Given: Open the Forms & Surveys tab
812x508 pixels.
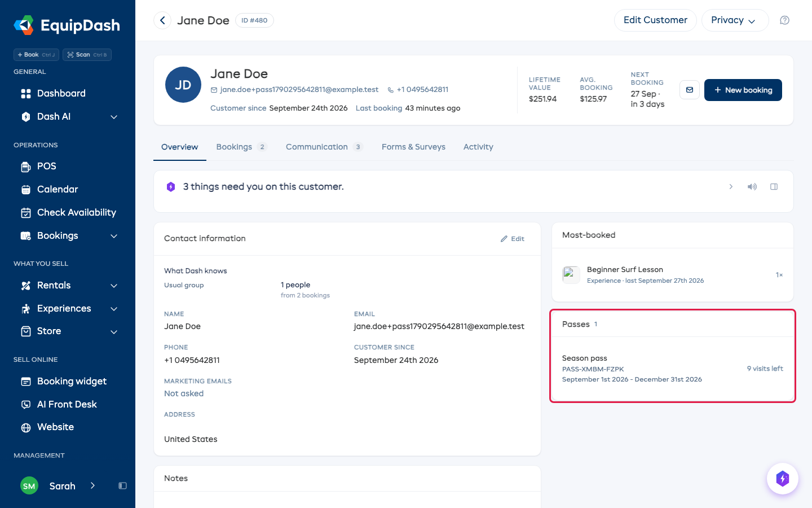Looking at the screenshot, I should tap(413, 147).
